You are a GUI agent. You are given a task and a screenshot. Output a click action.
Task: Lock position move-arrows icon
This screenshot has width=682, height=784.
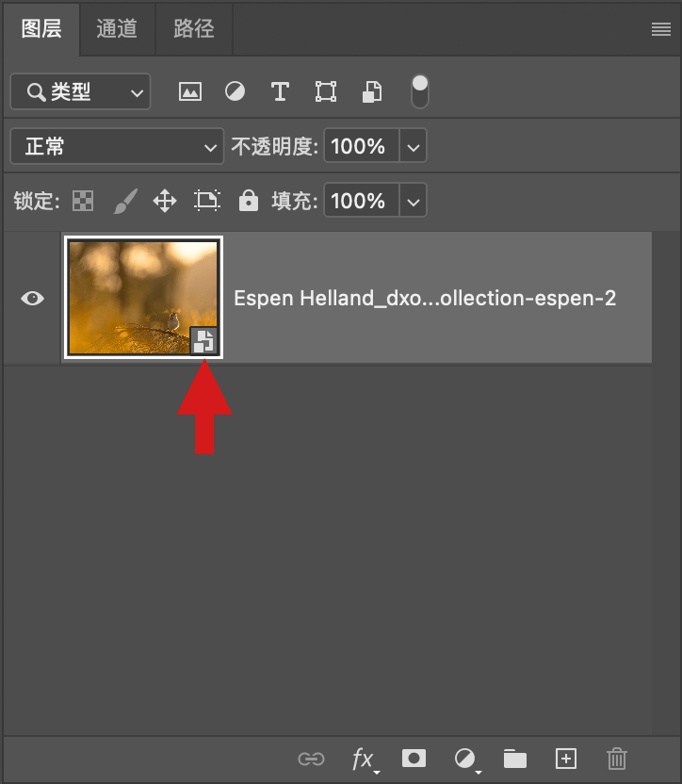coord(165,201)
